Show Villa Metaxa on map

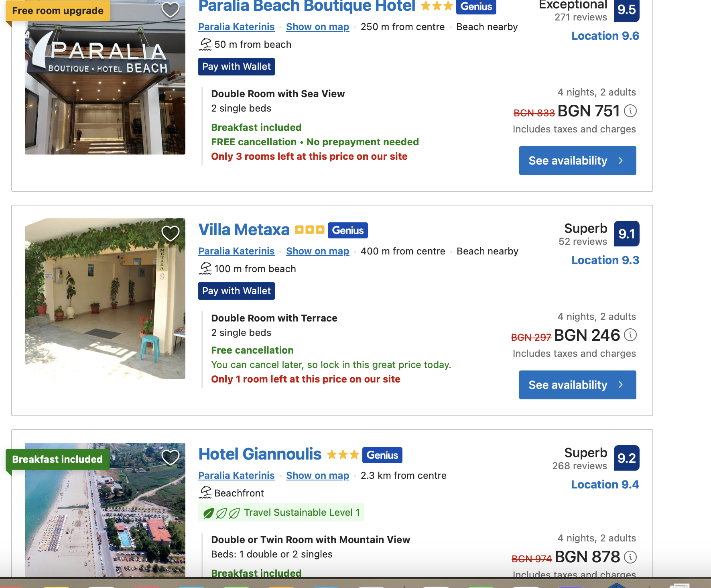coord(318,251)
